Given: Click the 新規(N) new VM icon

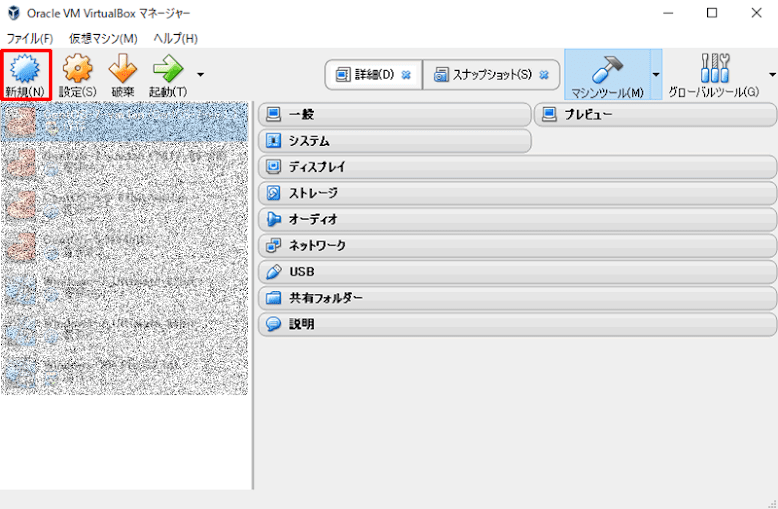Looking at the screenshot, I should click(25, 69).
